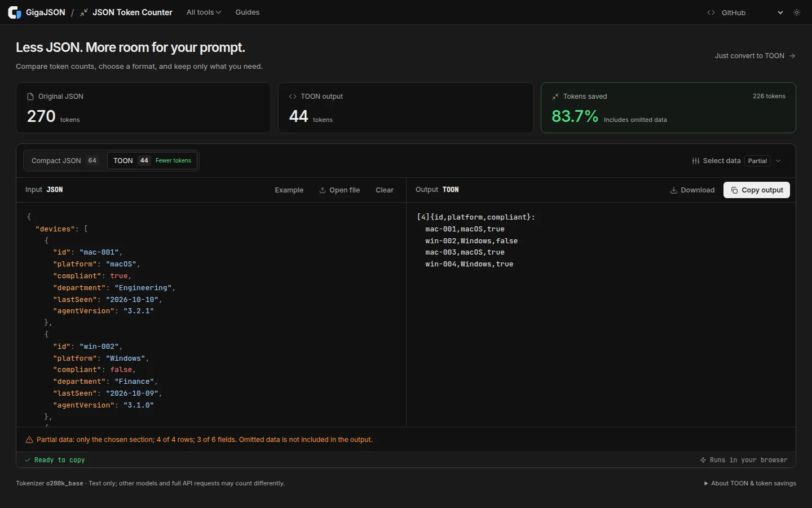Load the Example JSON input
The width and height of the screenshot is (812, 508).
(x=289, y=190)
